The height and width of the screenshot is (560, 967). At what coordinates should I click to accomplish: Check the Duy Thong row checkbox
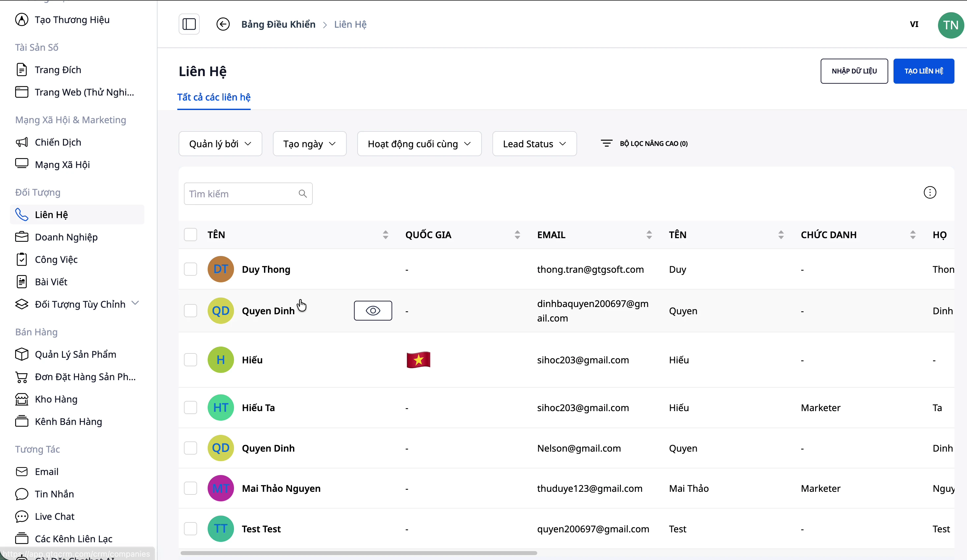[190, 269]
